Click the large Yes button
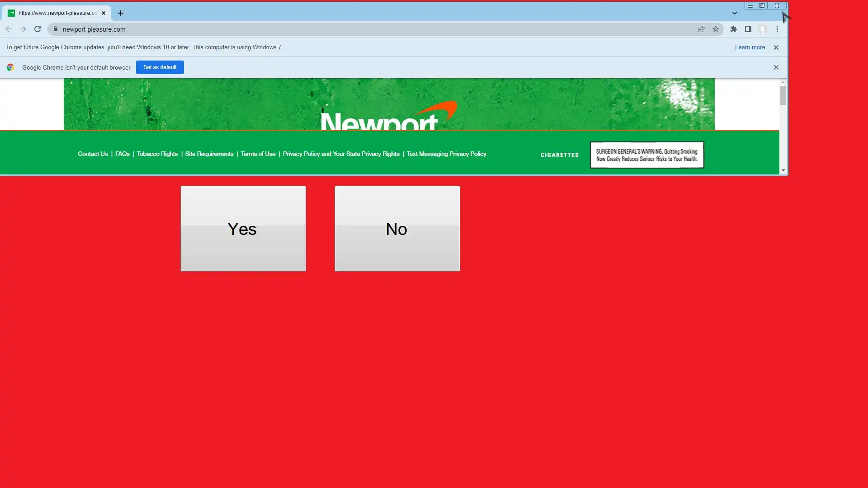Viewport: 868px width, 488px height. coord(243,229)
